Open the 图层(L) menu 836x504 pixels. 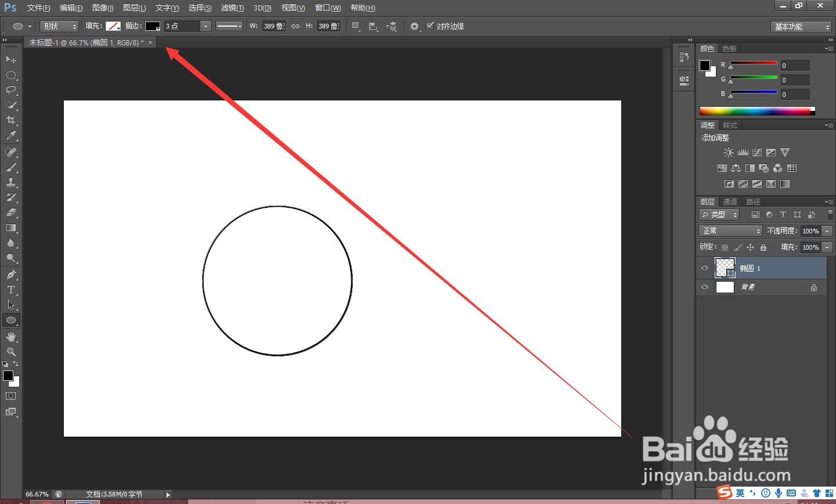pyautogui.click(x=134, y=8)
